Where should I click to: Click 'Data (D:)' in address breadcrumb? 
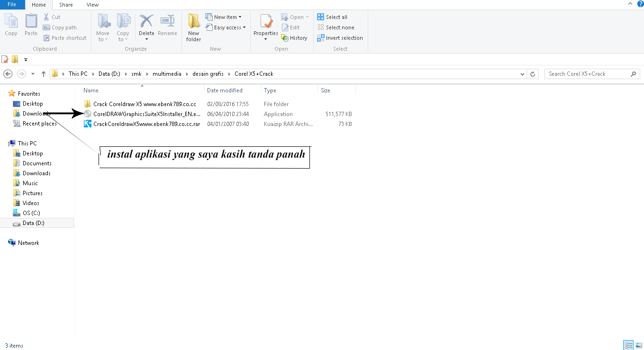pos(109,74)
